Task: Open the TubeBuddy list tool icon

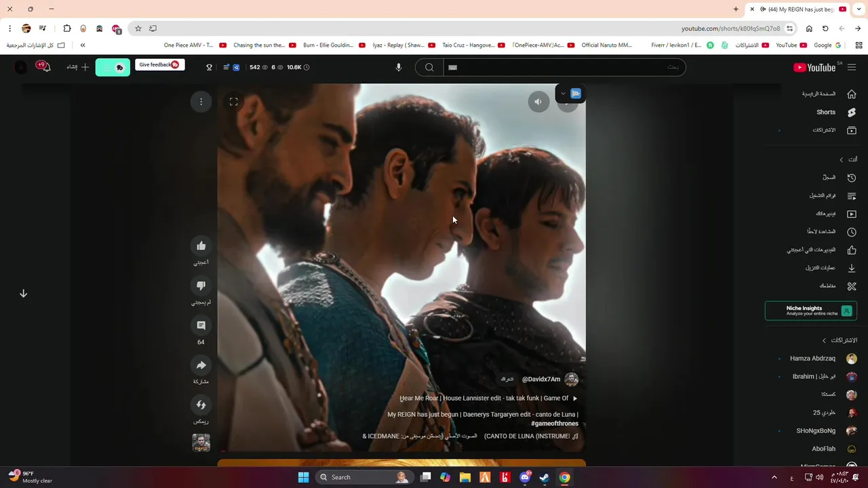Action: [226, 67]
